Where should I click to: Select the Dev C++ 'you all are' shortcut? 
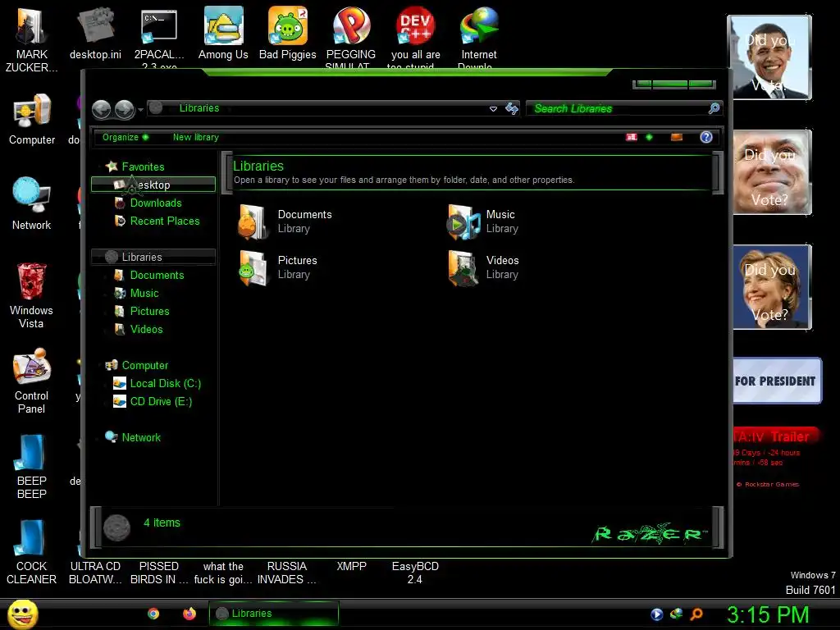pyautogui.click(x=416, y=38)
